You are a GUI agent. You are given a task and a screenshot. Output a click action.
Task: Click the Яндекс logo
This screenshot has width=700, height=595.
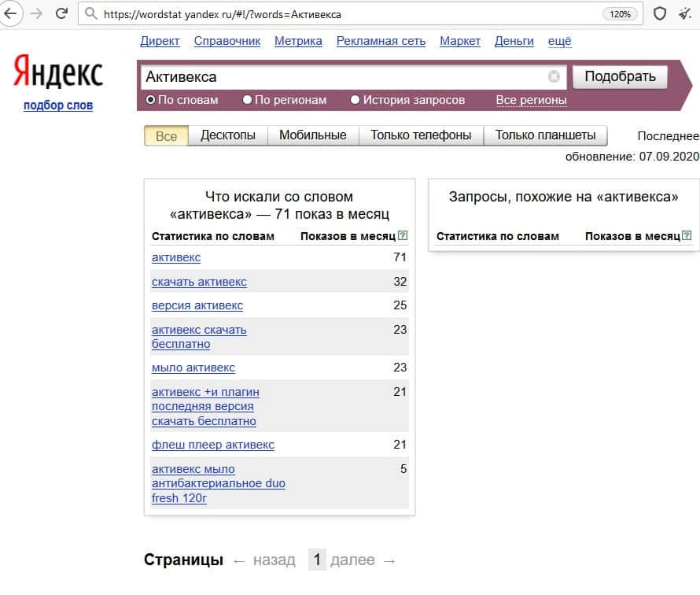[58, 72]
